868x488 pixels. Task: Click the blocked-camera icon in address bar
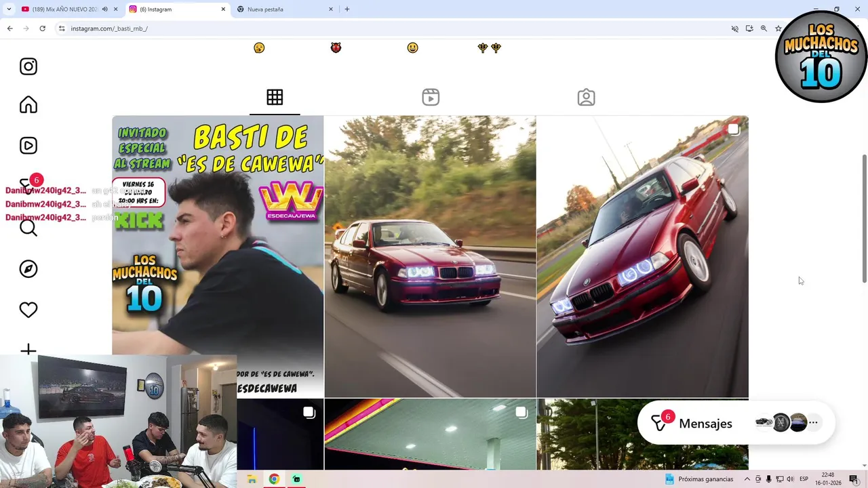coord(734,28)
